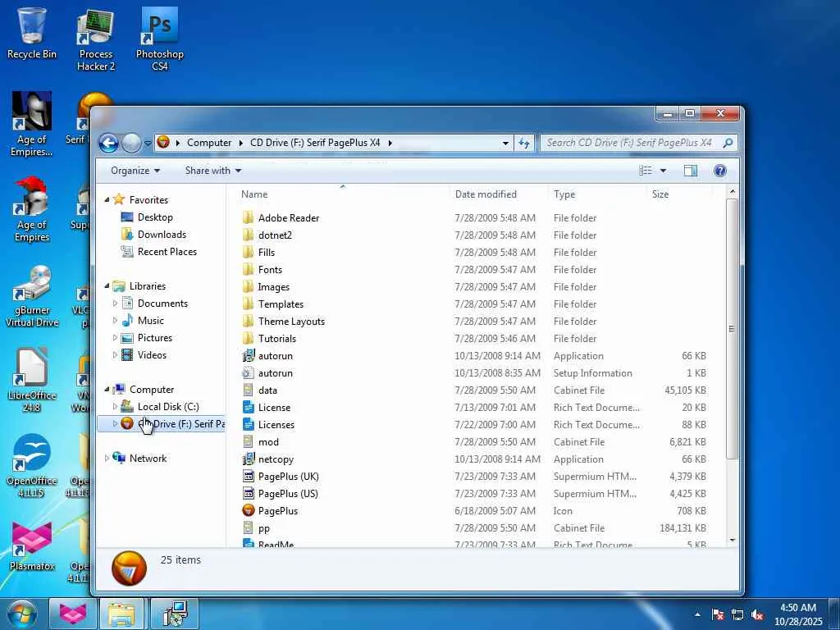Open Photoshop CS4 desktop shortcut

(160, 39)
